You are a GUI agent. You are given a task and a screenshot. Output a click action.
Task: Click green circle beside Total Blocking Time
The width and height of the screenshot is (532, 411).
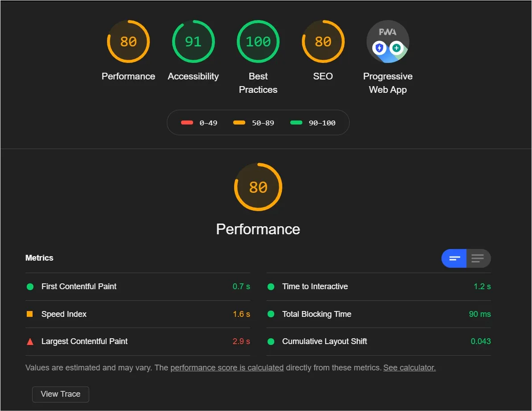[x=271, y=314]
